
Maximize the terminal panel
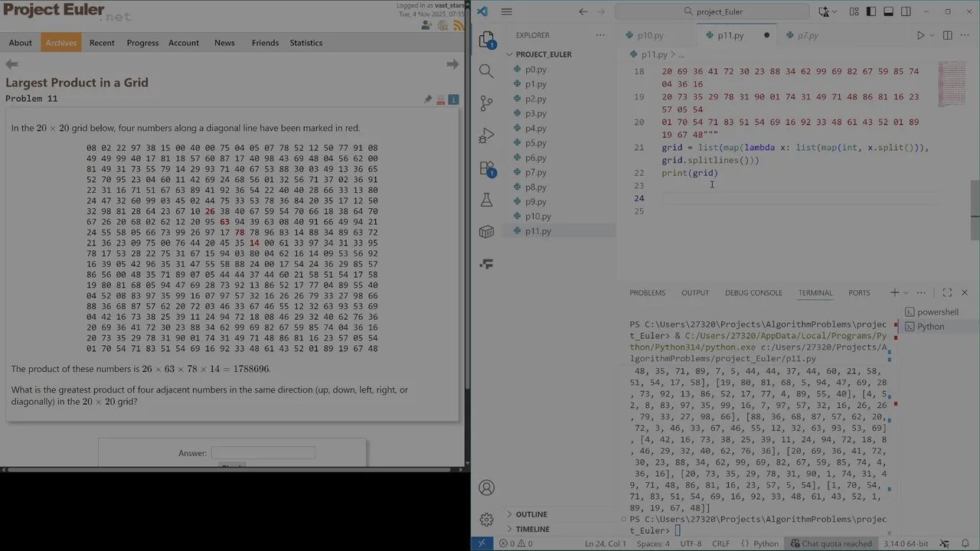point(947,292)
